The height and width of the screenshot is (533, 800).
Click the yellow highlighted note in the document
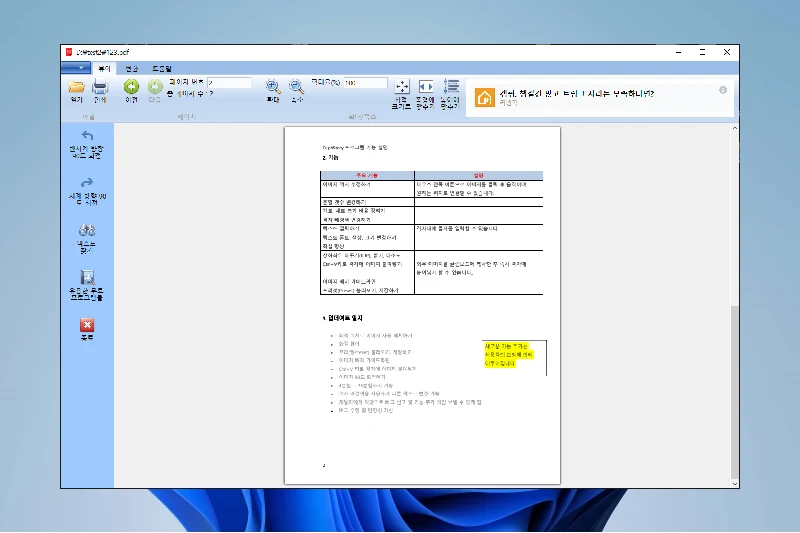click(x=509, y=354)
